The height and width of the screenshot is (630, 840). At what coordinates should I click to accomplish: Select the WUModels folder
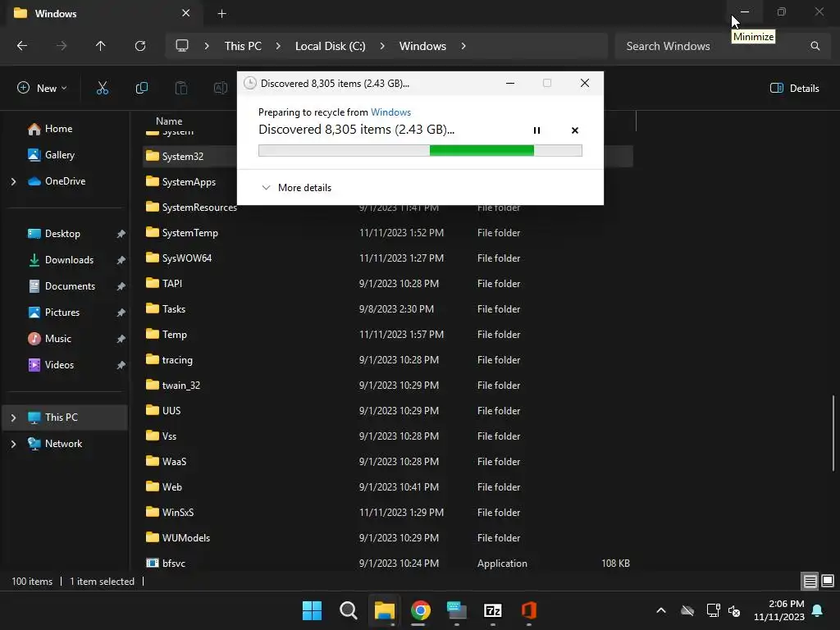[x=388, y=538]
